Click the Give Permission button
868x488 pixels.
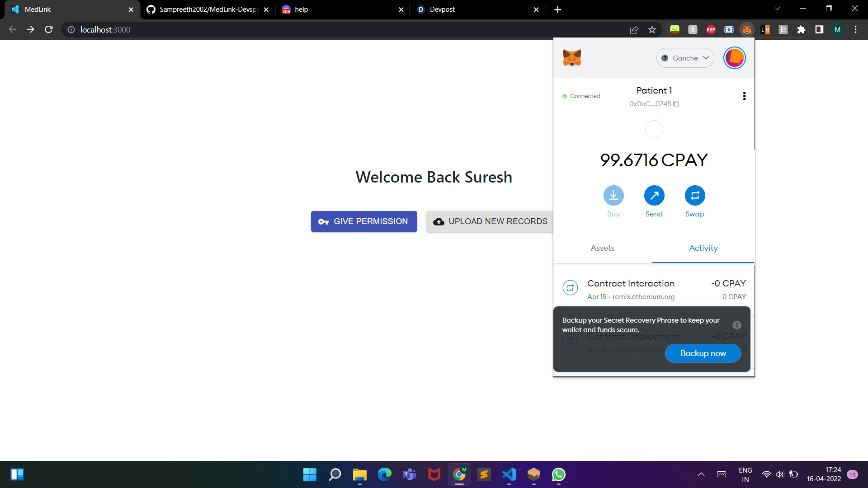[x=364, y=221]
